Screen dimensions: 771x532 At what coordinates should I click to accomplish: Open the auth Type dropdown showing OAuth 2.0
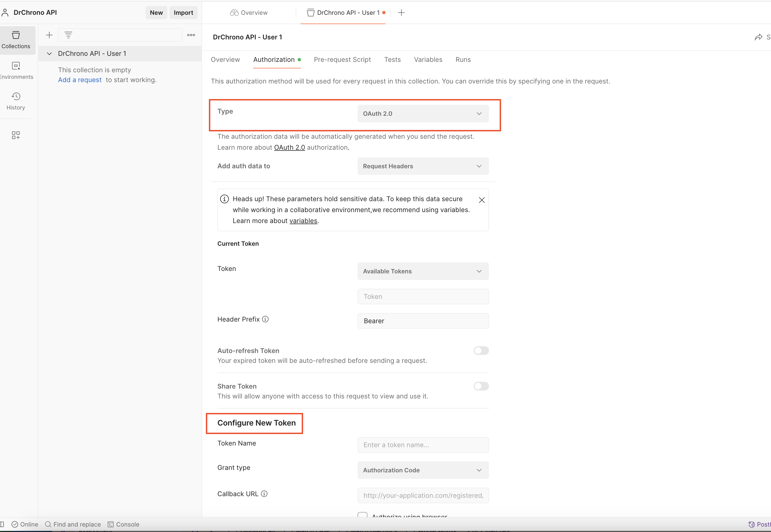tap(423, 114)
